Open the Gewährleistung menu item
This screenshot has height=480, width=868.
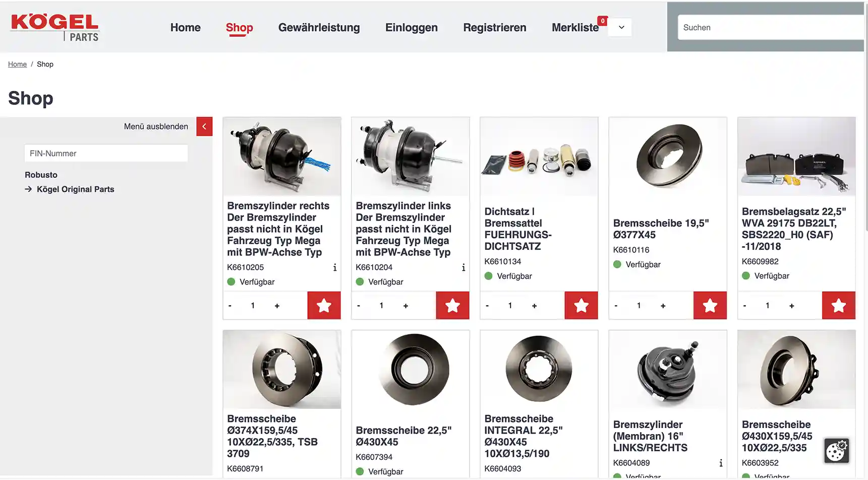(x=319, y=28)
